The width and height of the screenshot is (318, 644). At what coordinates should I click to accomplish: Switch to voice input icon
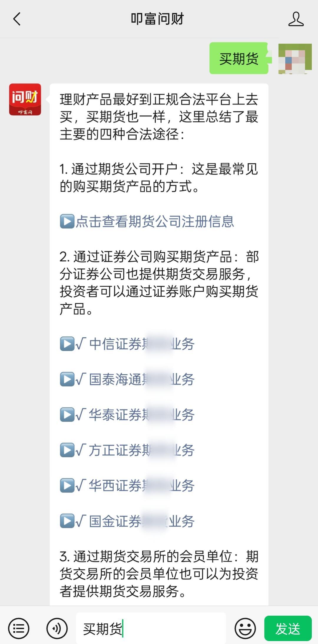[x=57, y=628]
